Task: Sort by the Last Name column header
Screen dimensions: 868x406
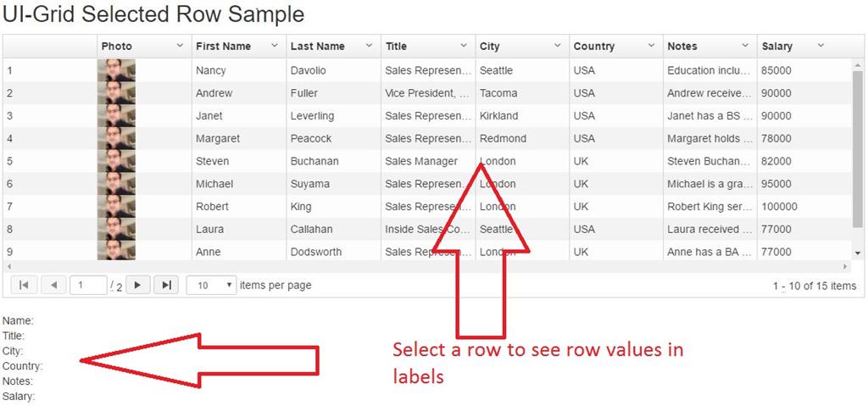Action: [318, 47]
